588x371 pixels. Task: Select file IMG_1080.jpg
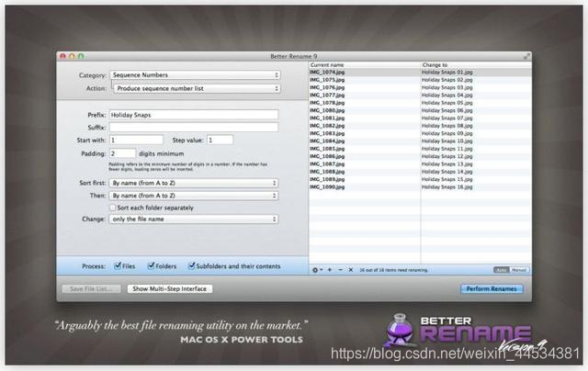327,110
